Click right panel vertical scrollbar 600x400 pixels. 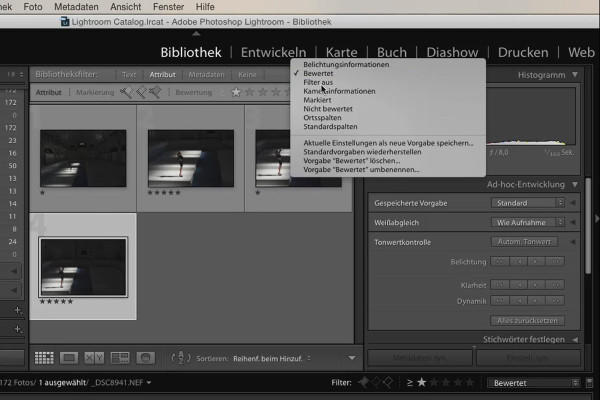(589, 226)
